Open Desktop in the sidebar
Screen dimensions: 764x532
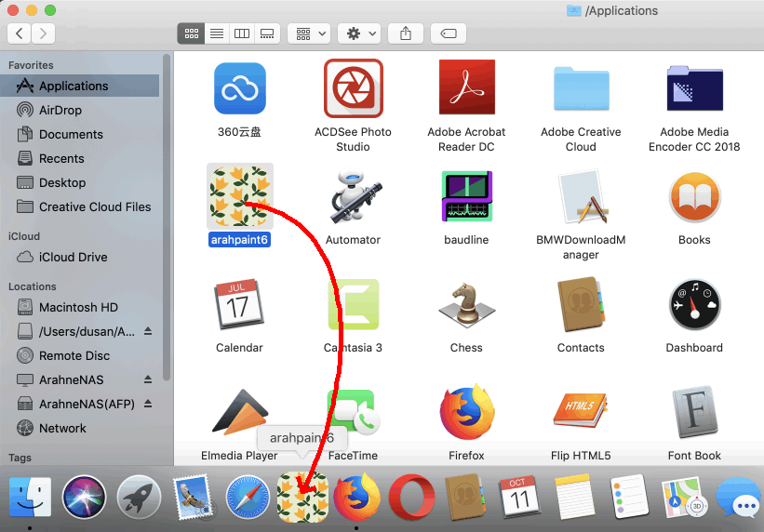[x=80, y=182]
